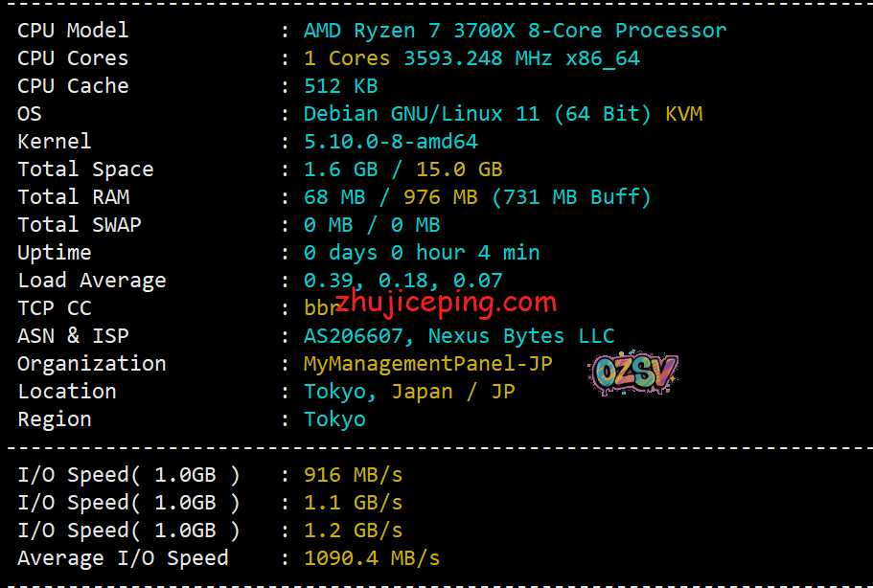Viewport: 873px width, 588px height.
Task: Click the Debian GNU/Linux 11 OS text
Action: [476, 114]
